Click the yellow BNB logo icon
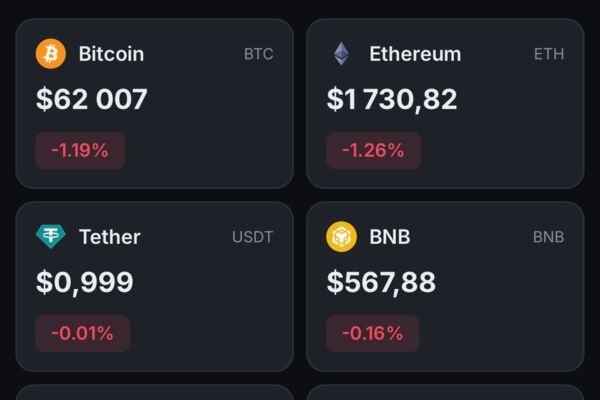Image resolution: width=600 pixels, height=400 pixels. tap(342, 237)
